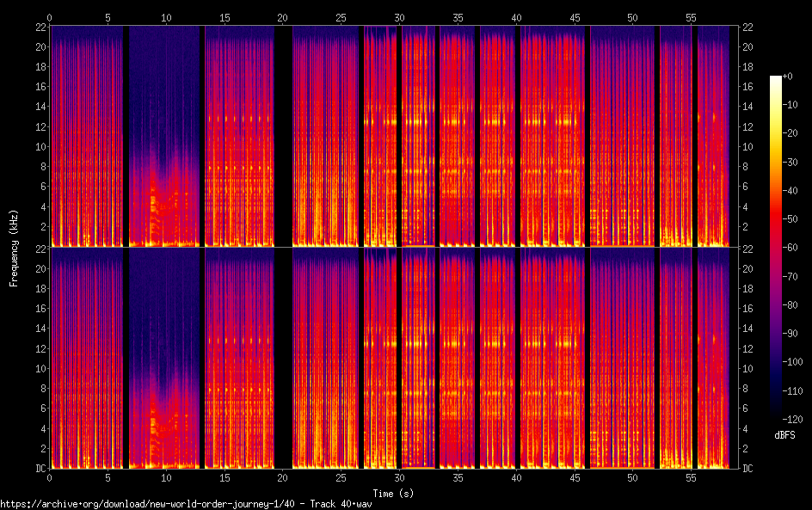Click the bright 12 kHz band near 35 seconds, upper channel

454,121
